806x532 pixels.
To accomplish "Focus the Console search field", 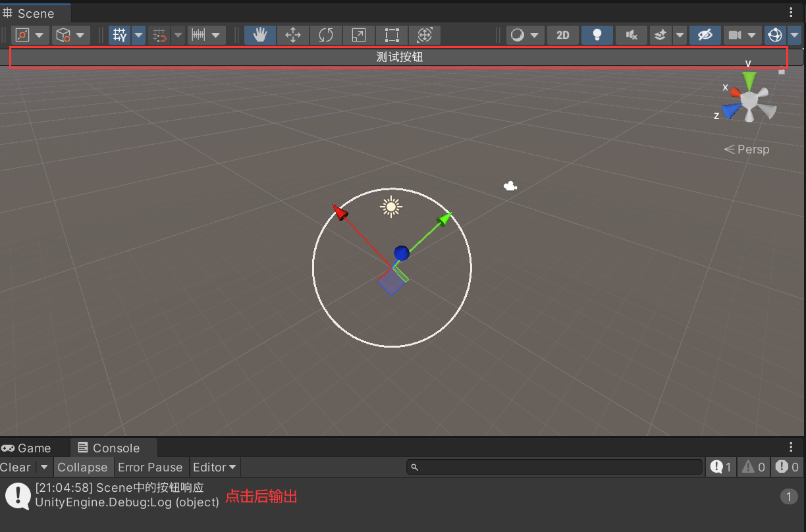I will click(554, 467).
